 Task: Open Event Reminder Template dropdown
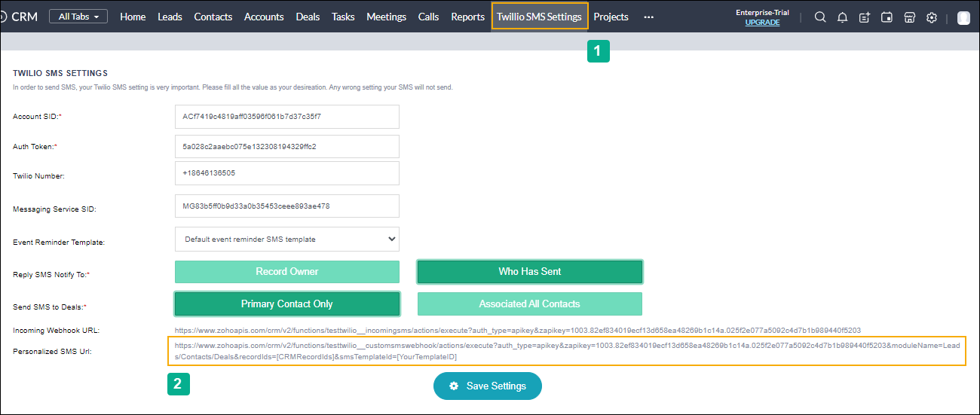click(x=287, y=239)
